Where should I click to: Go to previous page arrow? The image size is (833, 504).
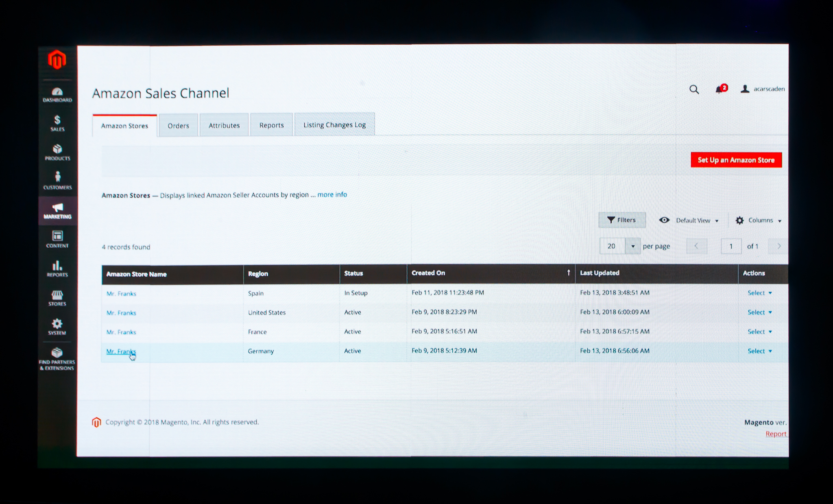[696, 246]
